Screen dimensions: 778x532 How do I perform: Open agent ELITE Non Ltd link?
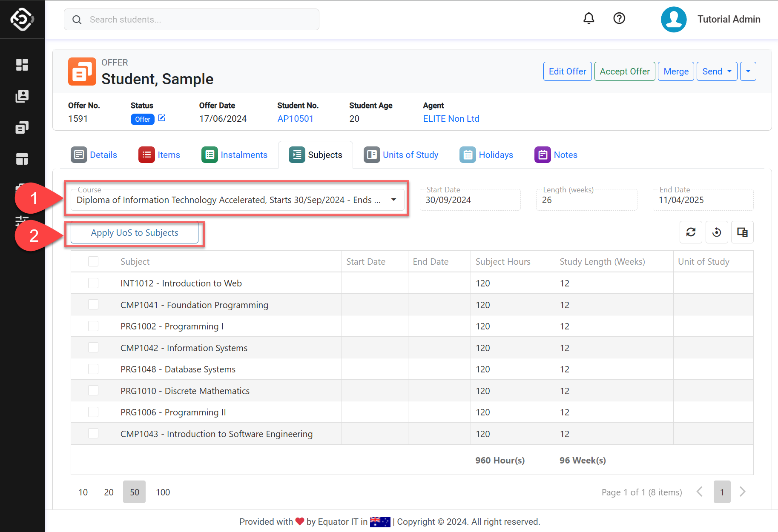coord(451,119)
